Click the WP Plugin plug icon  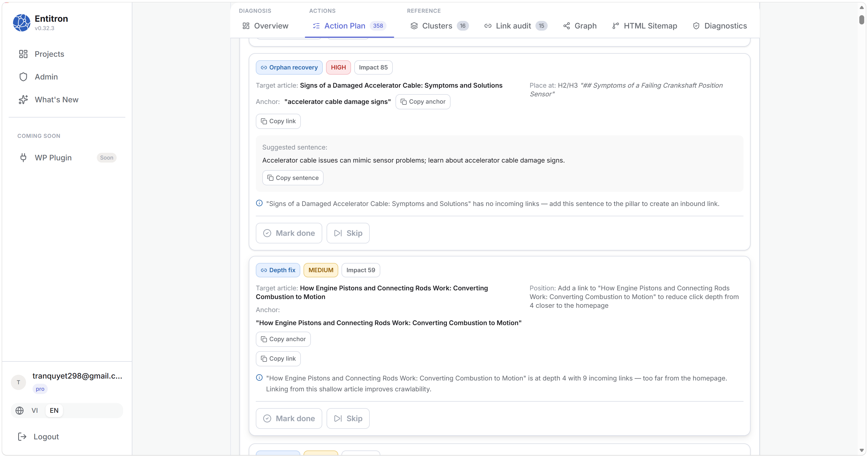click(x=23, y=158)
